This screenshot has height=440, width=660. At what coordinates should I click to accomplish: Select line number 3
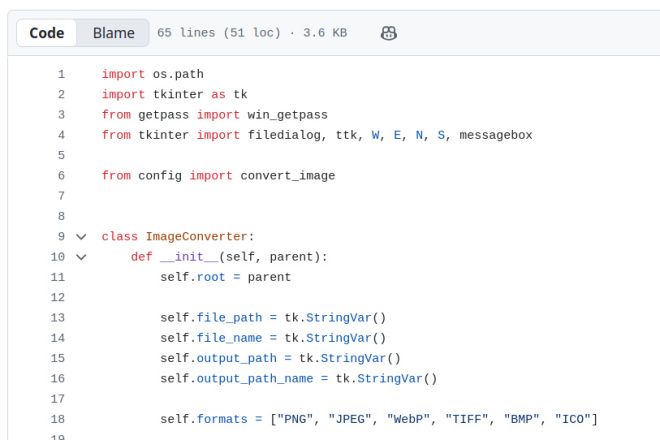pos(61,115)
